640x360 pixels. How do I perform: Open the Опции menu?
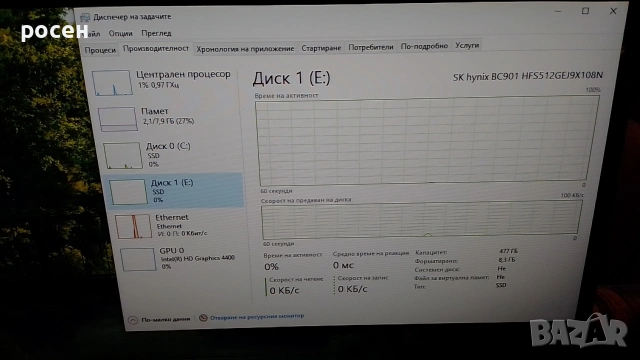pos(120,33)
